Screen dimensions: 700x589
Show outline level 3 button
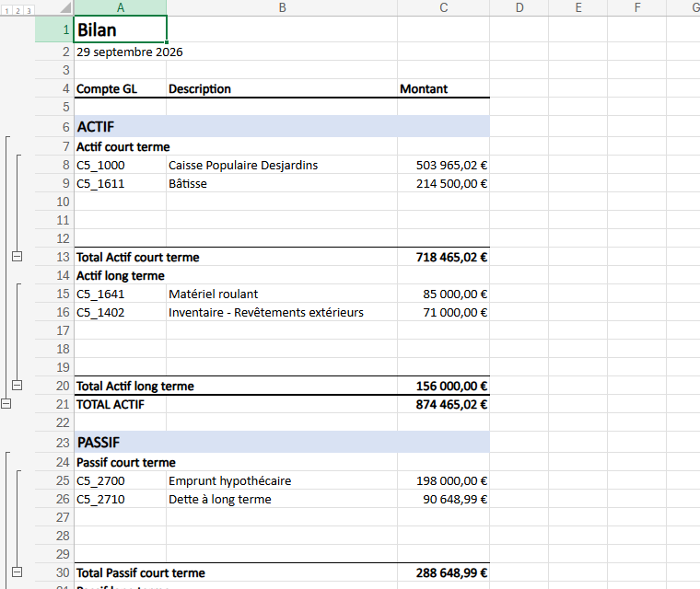click(29, 11)
